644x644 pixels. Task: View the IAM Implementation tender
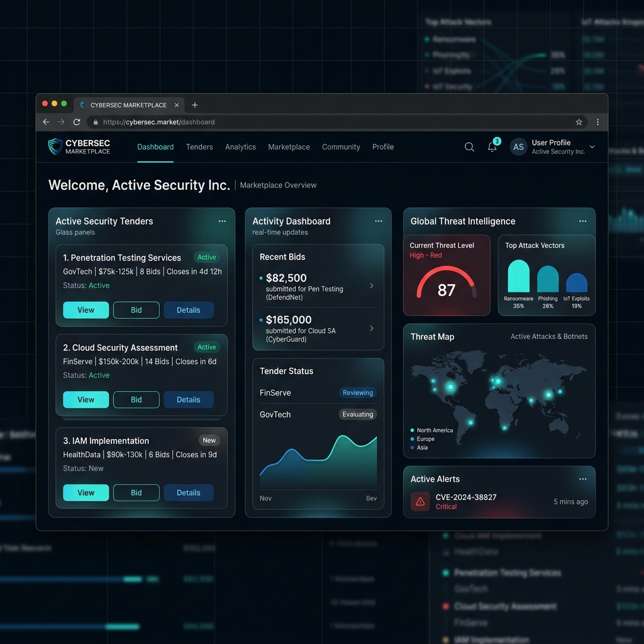86,492
